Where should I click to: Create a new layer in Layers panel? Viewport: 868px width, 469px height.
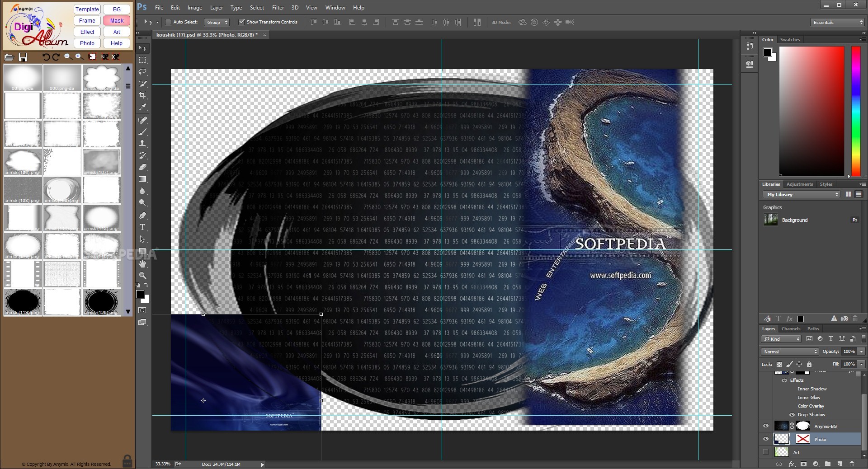coord(840,464)
